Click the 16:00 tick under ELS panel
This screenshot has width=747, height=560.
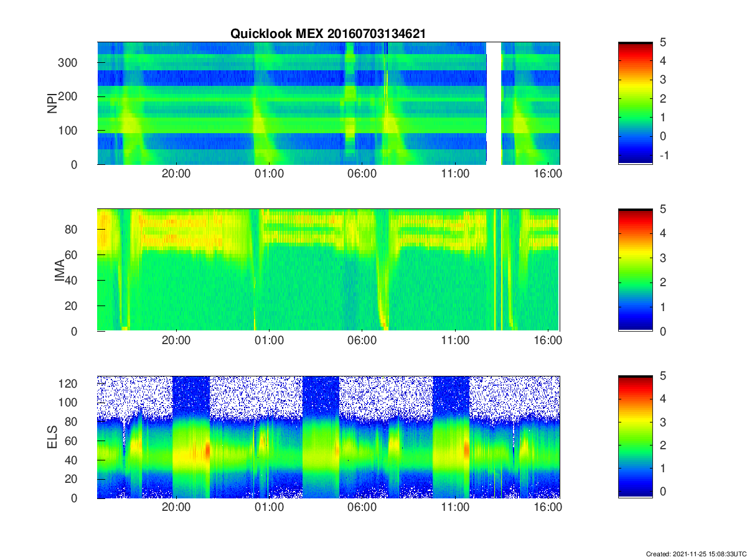tap(548, 508)
